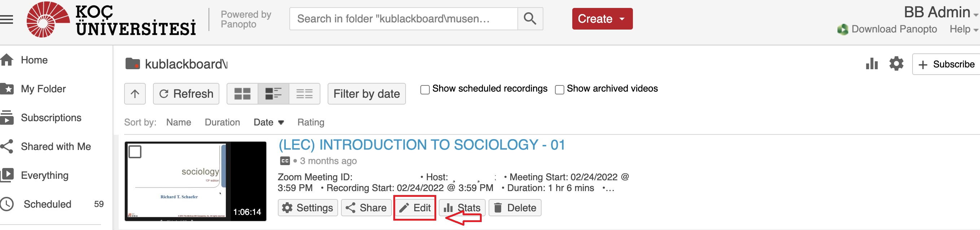Go to Shared with Me
This screenshot has height=230, width=980.
point(56,147)
